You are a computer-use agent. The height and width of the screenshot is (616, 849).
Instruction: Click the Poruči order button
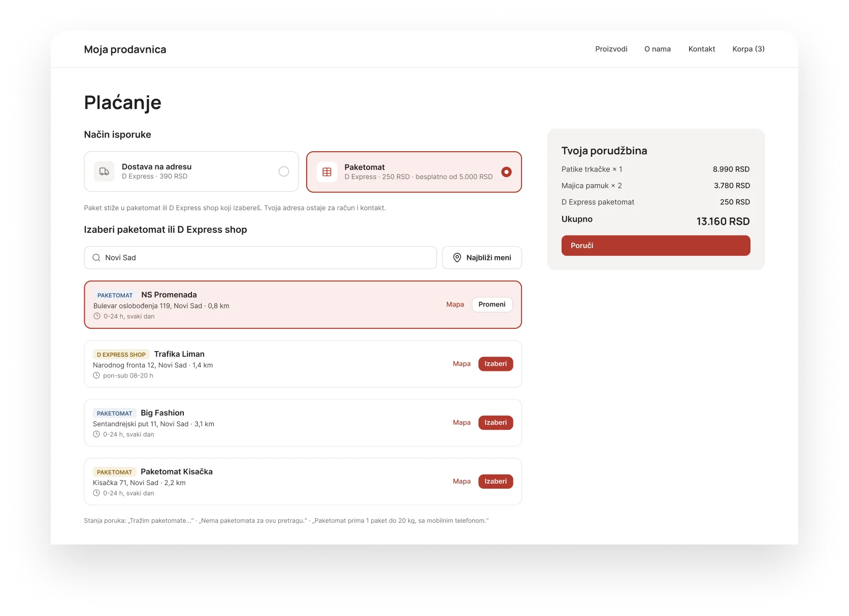(x=656, y=246)
